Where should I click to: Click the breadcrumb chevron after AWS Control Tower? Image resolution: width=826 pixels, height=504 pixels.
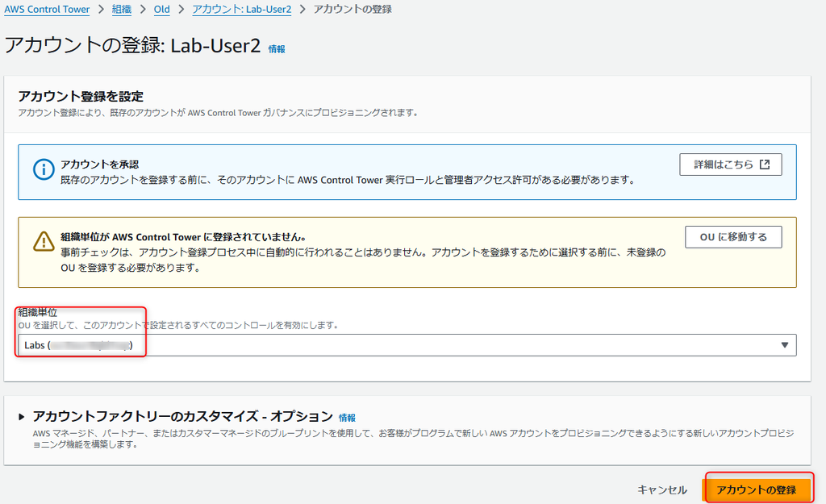(101, 10)
